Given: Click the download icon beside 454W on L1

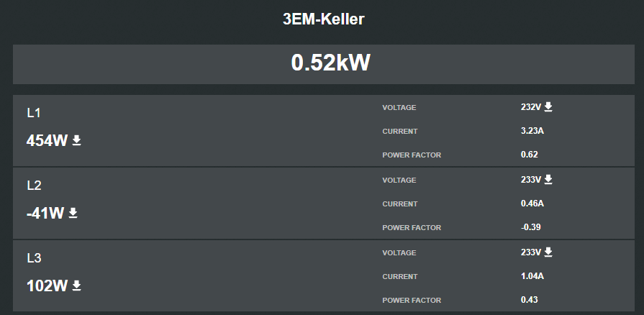Looking at the screenshot, I should (x=76, y=140).
